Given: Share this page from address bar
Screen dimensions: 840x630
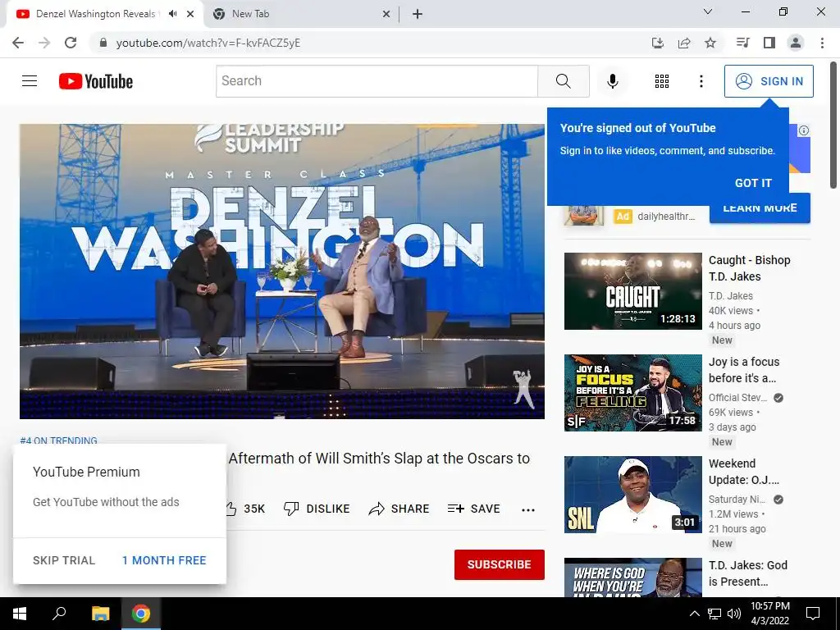Looking at the screenshot, I should point(683,43).
